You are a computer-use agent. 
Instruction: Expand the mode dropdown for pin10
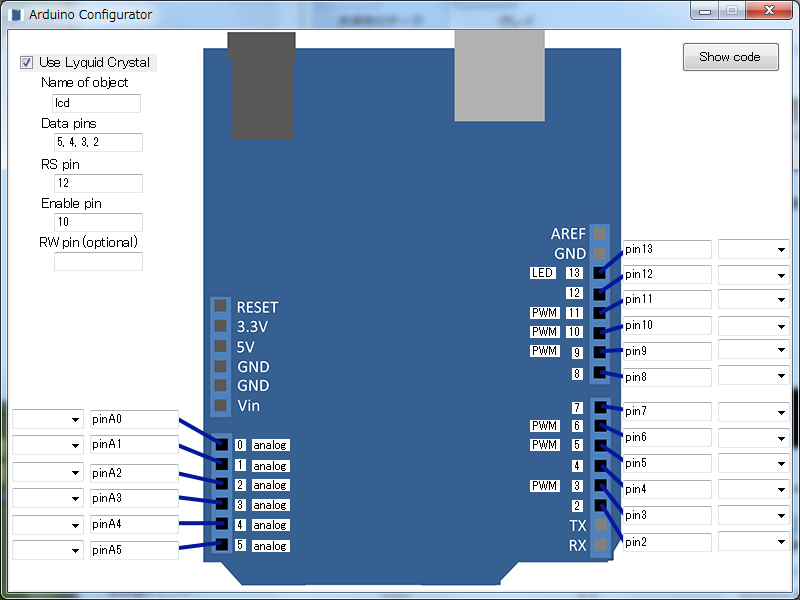tap(754, 326)
